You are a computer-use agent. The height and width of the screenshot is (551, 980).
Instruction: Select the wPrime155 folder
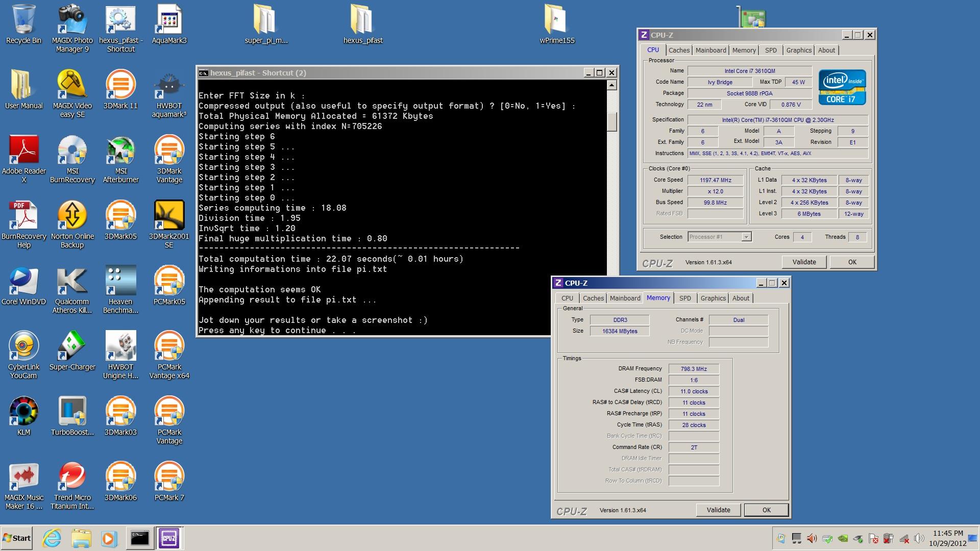pyautogui.click(x=557, y=25)
